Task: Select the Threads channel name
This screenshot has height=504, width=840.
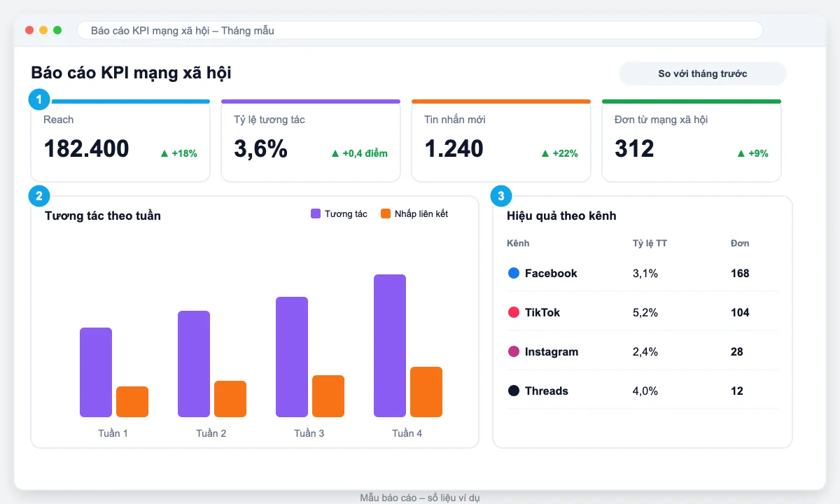Action: click(547, 391)
